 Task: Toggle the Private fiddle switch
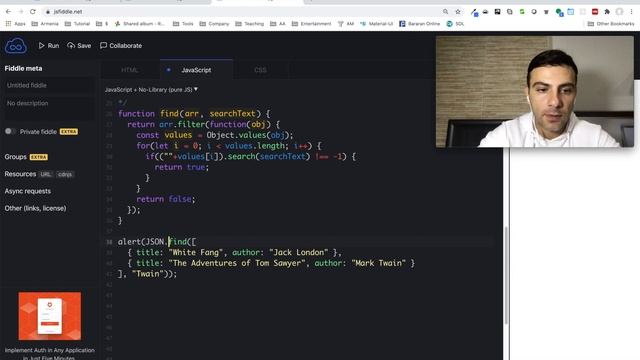tap(11, 131)
